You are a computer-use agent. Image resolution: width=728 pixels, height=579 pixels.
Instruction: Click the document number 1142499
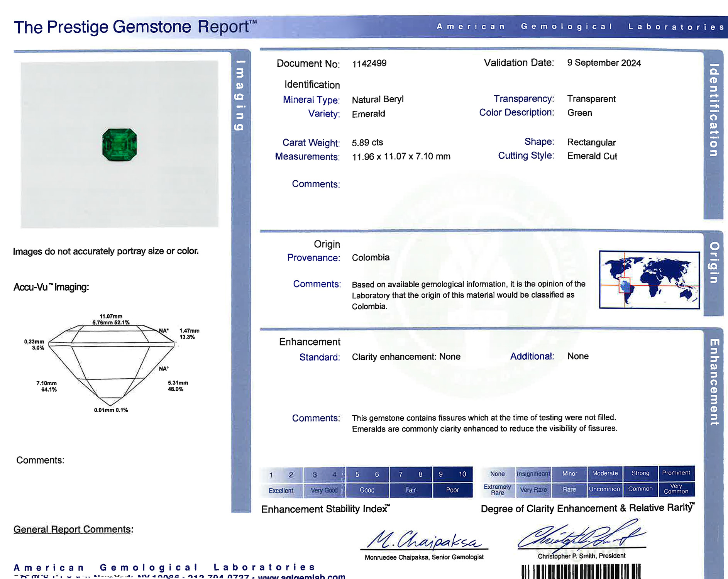click(369, 63)
